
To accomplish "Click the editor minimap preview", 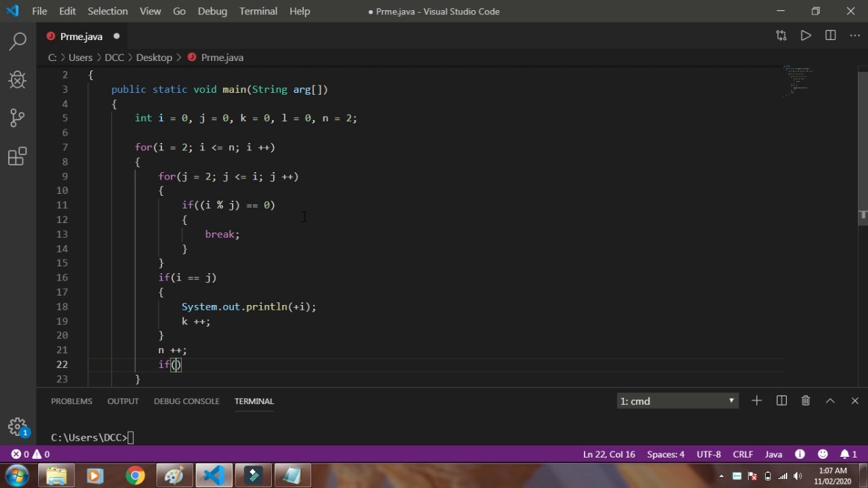I will [x=797, y=80].
